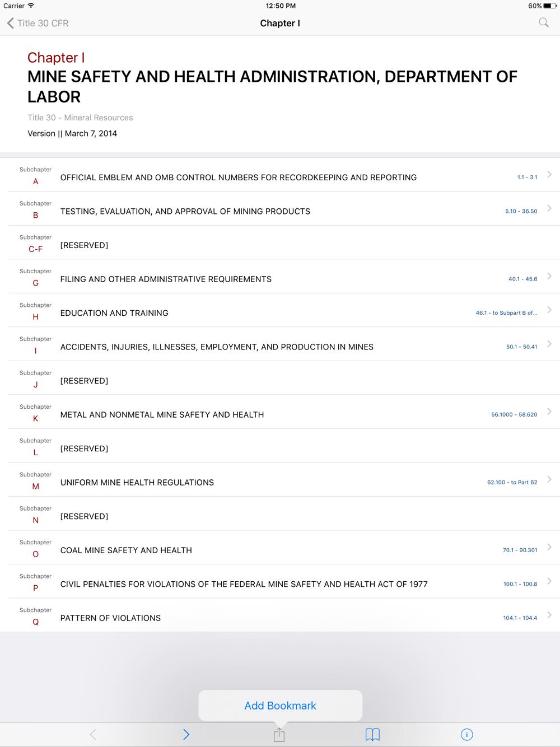This screenshot has height=747, width=560.
Task: Select EDUCATION AND TRAINING row title
Action: [114, 313]
